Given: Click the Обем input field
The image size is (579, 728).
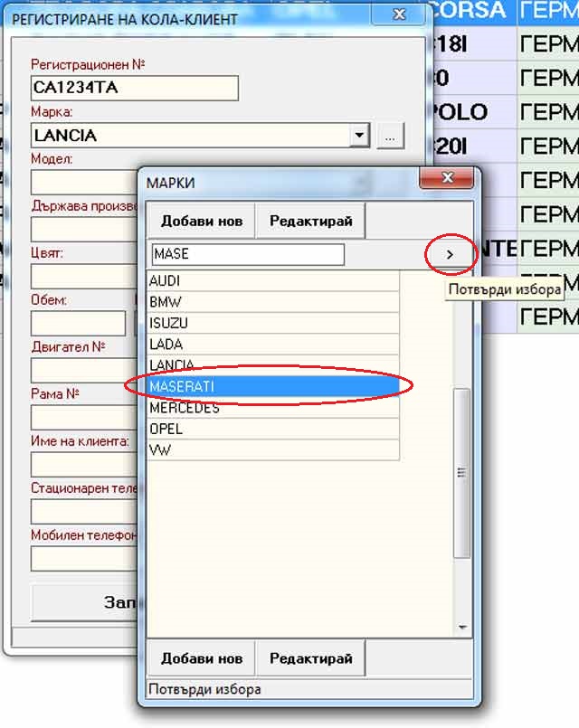Looking at the screenshot, I should point(78,323).
